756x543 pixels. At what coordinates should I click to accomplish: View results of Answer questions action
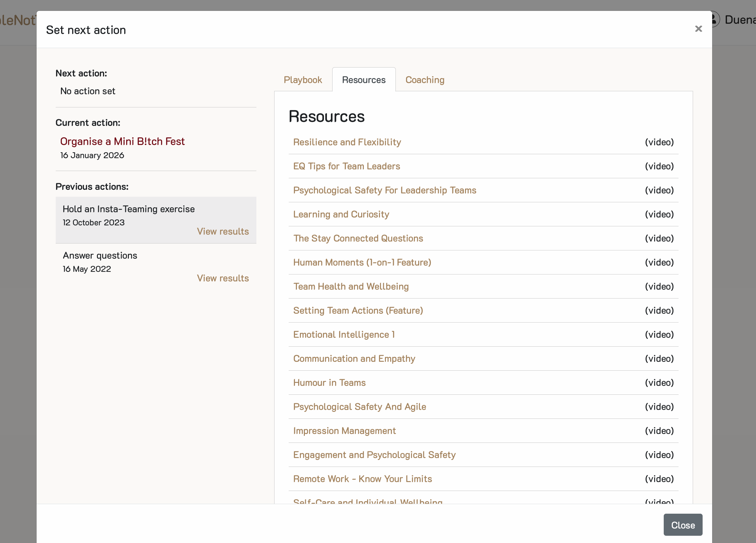[x=223, y=278]
